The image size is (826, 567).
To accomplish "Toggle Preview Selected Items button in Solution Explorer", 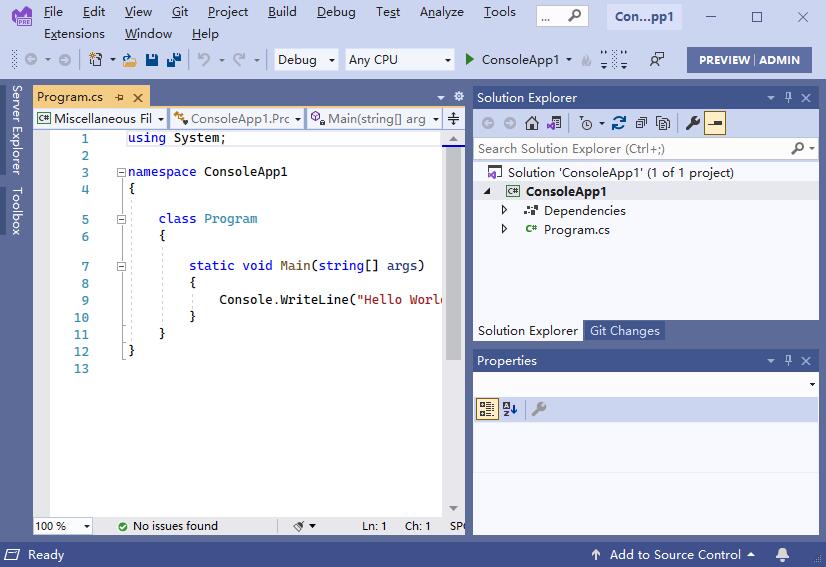I will click(x=715, y=123).
